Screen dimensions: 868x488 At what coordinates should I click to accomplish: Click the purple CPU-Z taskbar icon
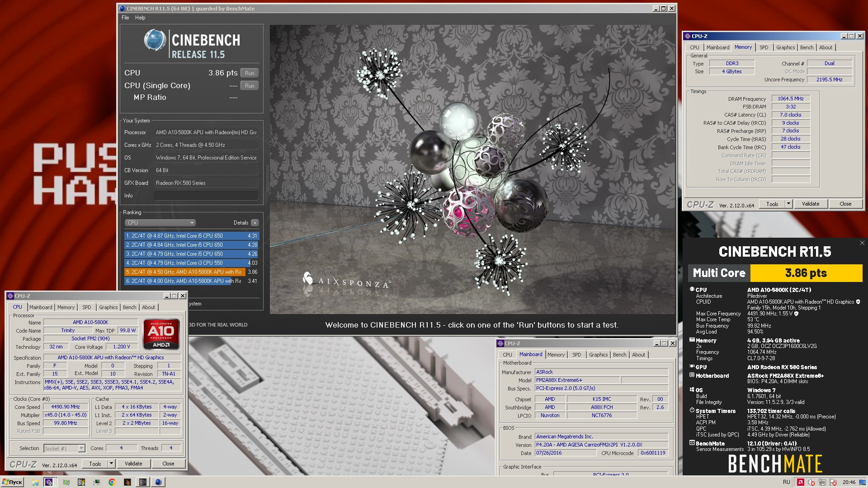tap(49, 482)
